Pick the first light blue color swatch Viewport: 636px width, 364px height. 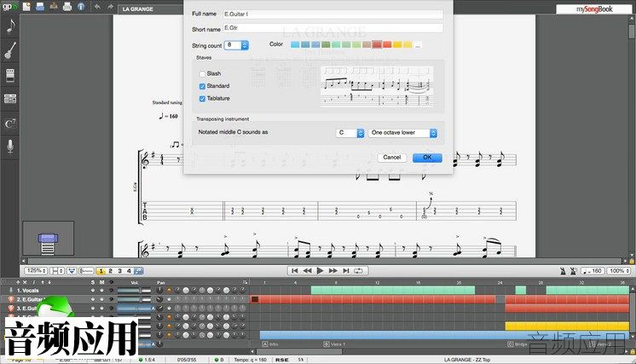(x=295, y=44)
